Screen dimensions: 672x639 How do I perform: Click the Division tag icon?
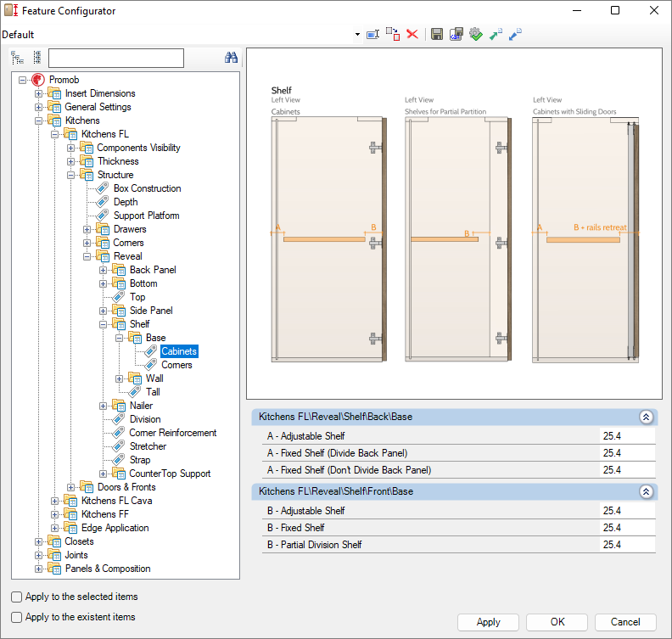118,419
